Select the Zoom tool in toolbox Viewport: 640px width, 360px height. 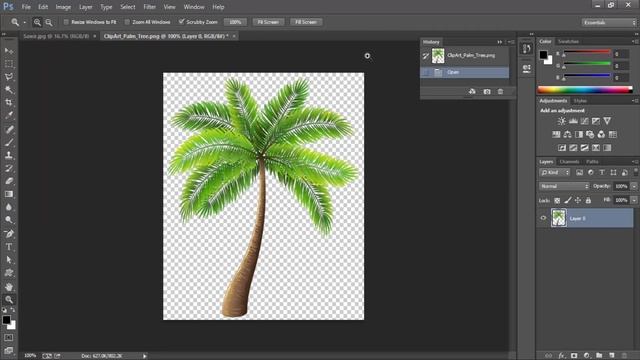[9, 300]
